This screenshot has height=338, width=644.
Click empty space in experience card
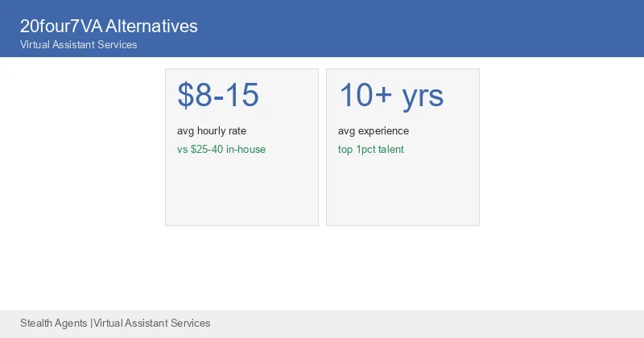pyautogui.click(x=403, y=191)
